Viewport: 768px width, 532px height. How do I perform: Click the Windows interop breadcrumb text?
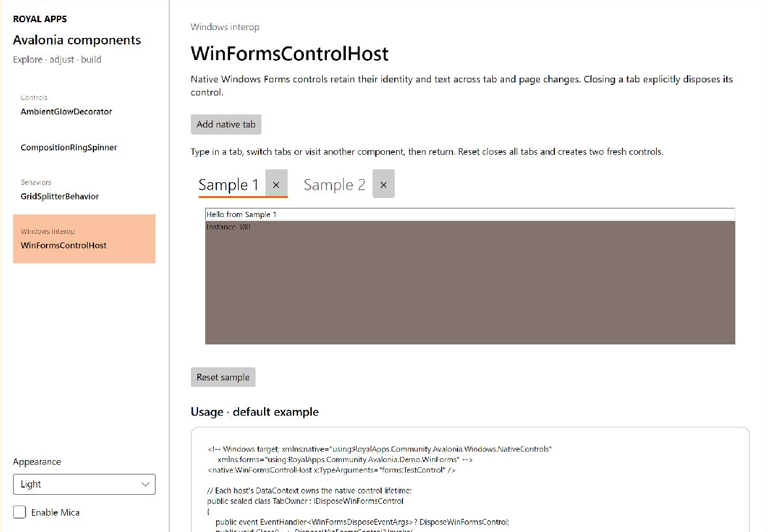pyautogui.click(x=225, y=27)
